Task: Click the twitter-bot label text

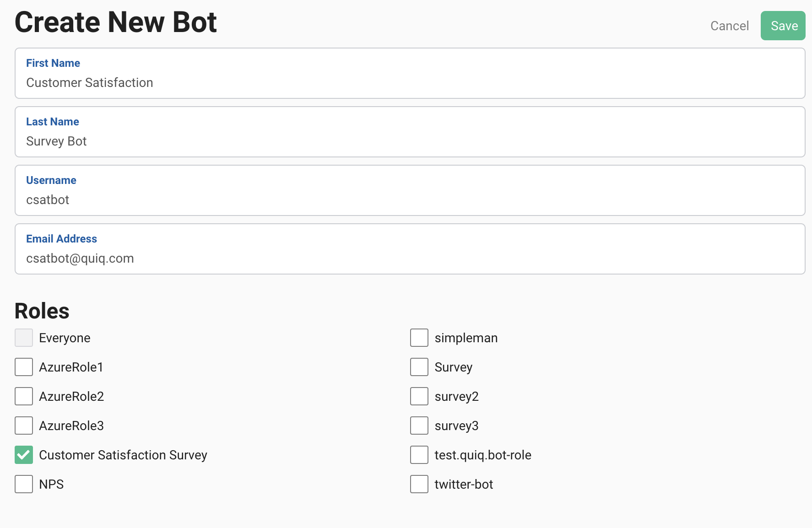Action: [x=464, y=484]
